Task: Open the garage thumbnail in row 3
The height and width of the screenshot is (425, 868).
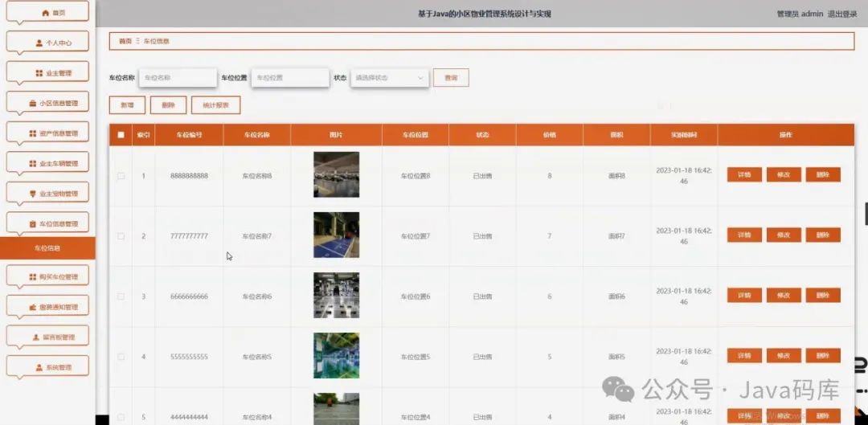Action: pos(336,296)
